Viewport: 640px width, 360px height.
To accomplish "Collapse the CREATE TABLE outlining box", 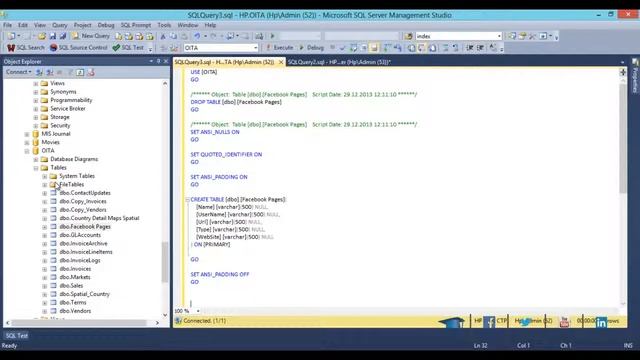I will tap(187, 200).
